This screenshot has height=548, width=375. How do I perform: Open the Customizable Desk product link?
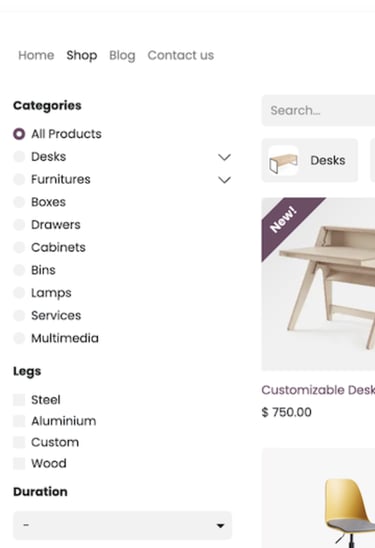pyautogui.click(x=318, y=390)
